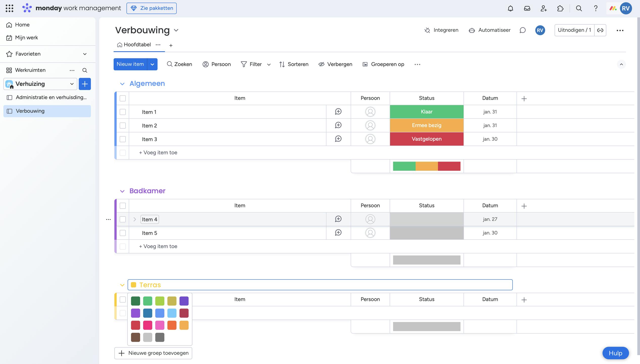The height and width of the screenshot is (364, 640).
Task: Click the Zie pakketten button
Action: [151, 8]
